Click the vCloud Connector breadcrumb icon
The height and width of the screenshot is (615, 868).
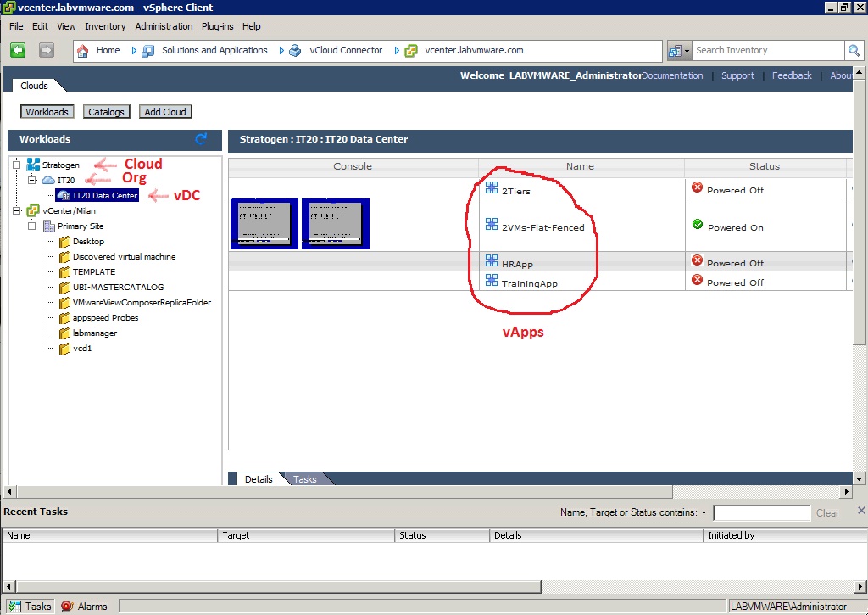click(295, 51)
